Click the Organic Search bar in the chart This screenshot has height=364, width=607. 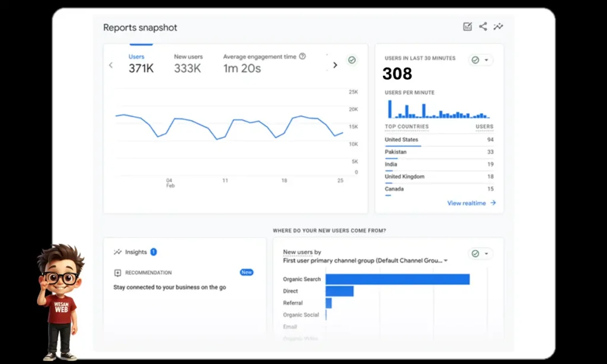397,279
